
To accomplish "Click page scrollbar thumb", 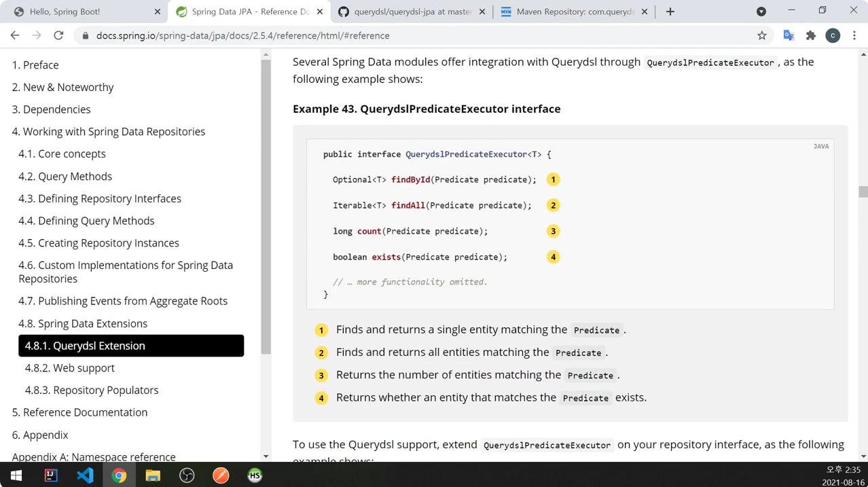I will tap(863, 192).
